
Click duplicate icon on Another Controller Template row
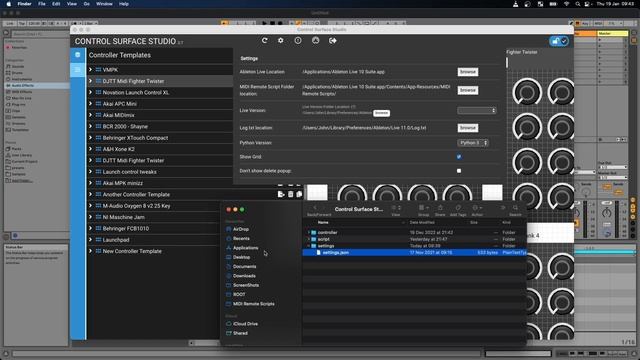click(x=299, y=194)
